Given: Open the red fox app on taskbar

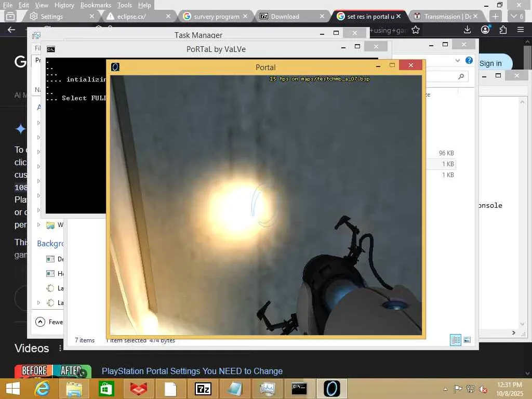Looking at the screenshot, I should pos(138,389).
